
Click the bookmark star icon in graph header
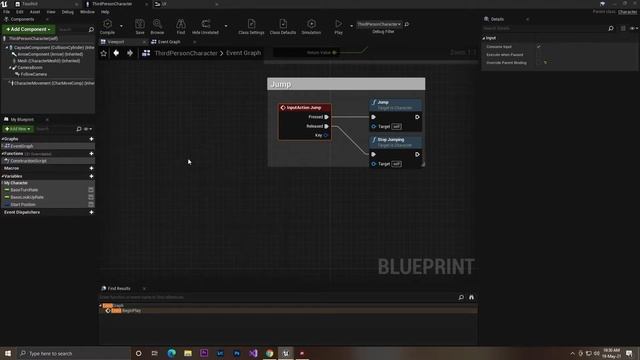click(x=104, y=53)
